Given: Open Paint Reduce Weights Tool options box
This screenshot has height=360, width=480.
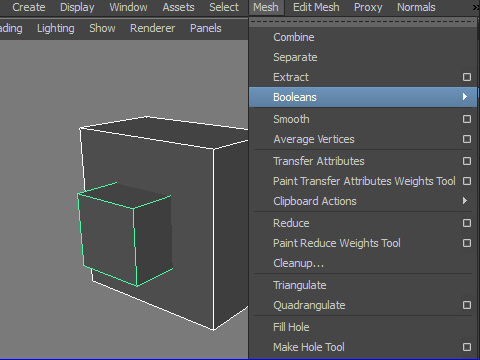Looking at the screenshot, I should pyautogui.click(x=467, y=243).
